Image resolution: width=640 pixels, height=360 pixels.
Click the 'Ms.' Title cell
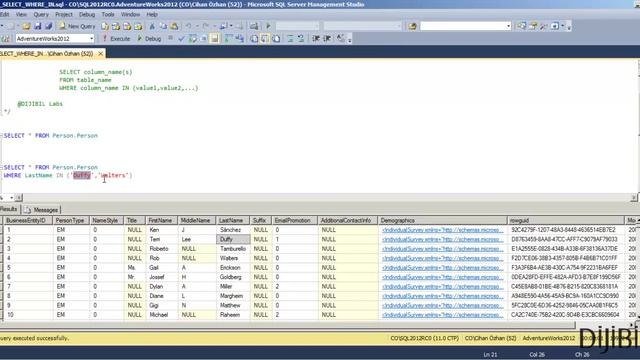coord(135,267)
